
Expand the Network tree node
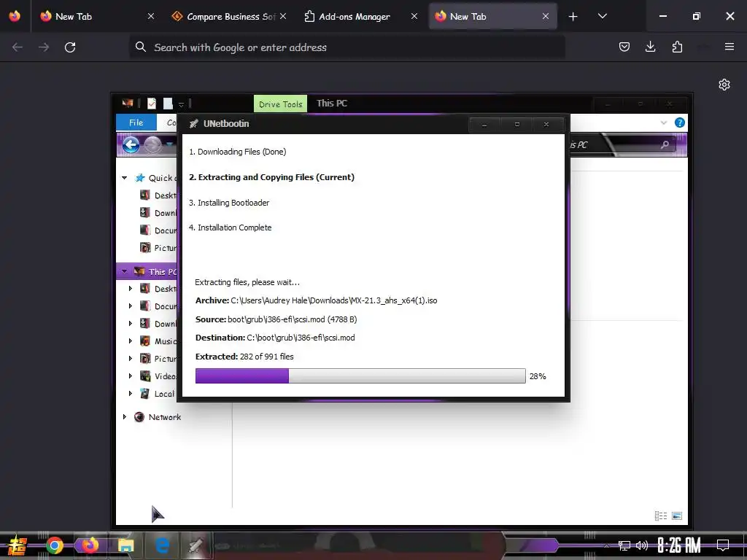(124, 416)
